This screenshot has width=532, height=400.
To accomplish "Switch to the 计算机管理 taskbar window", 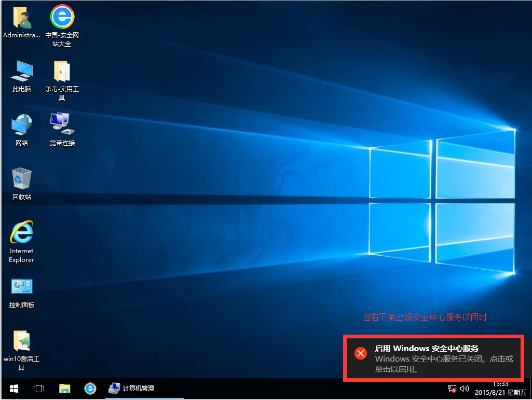I will tap(131, 388).
